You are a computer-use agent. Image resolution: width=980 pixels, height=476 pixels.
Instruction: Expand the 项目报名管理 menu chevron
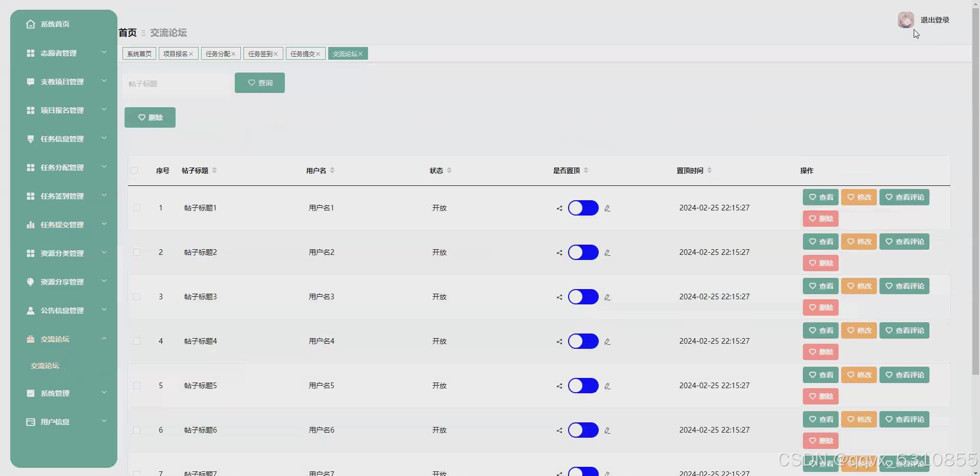pos(104,109)
